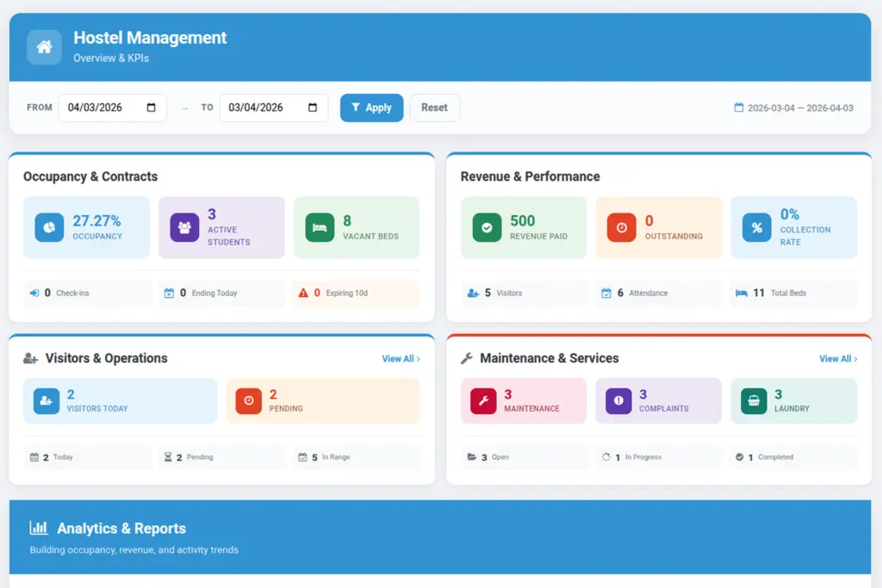Click the "5 In Range" stat
Image resolution: width=882 pixels, height=588 pixels.
tap(356, 457)
